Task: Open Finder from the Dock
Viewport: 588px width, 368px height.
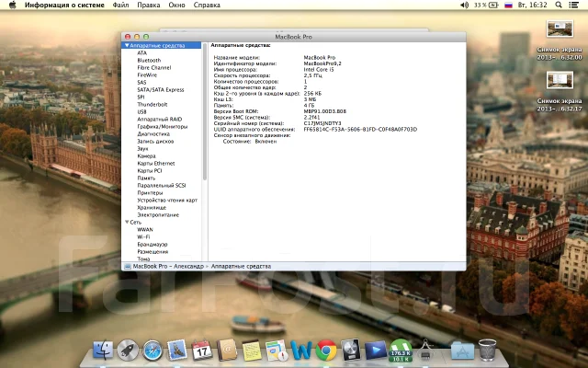Action: [103, 350]
